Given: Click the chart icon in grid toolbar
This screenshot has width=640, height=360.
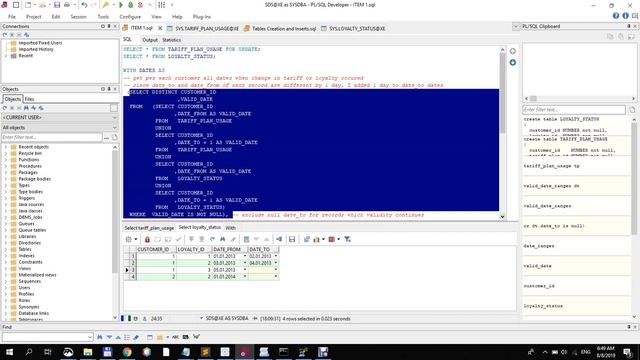Looking at the screenshot, I should point(316,240).
